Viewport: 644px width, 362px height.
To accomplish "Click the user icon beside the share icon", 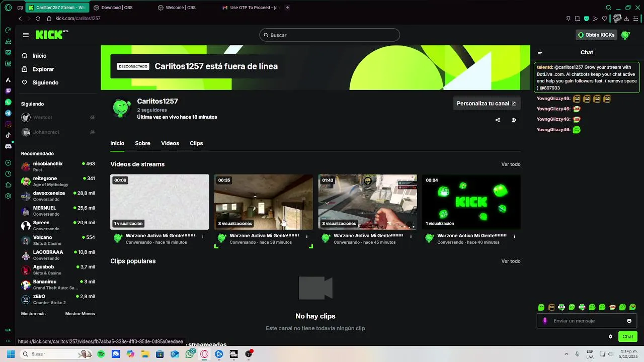I will [x=514, y=120].
